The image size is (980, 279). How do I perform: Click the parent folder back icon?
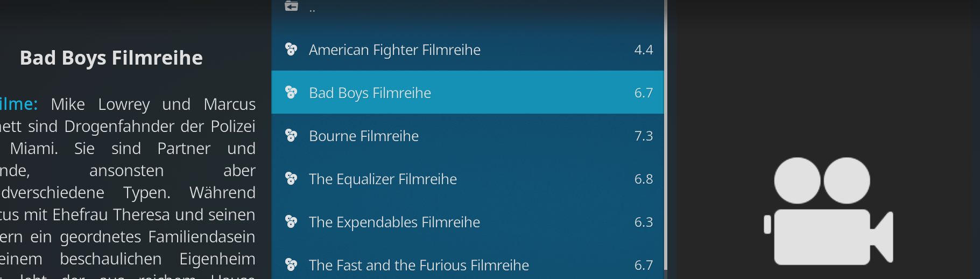click(x=291, y=6)
